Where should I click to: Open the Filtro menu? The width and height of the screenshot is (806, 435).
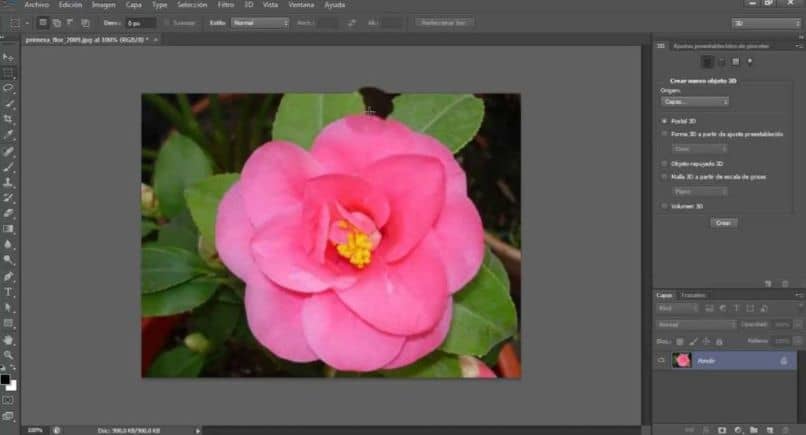click(226, 5)
